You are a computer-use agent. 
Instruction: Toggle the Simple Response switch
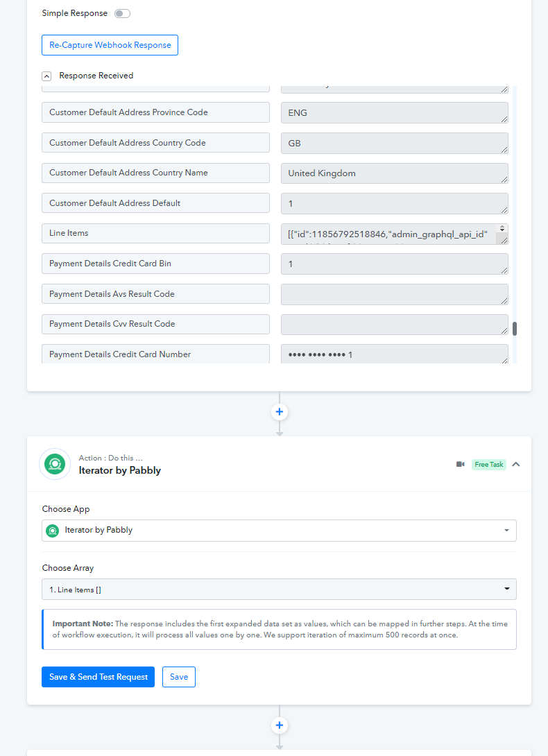click(x=122, y=13)
